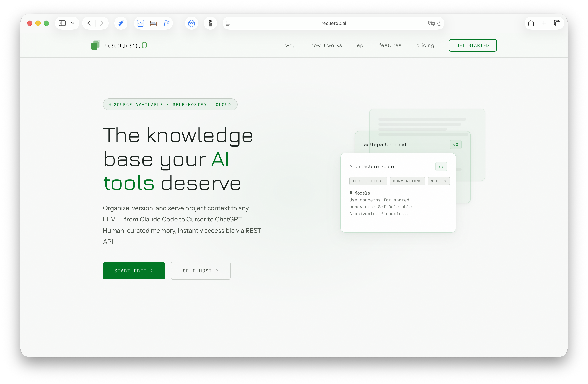Expand the chevron next to the sidebar button

click(73, 23)
